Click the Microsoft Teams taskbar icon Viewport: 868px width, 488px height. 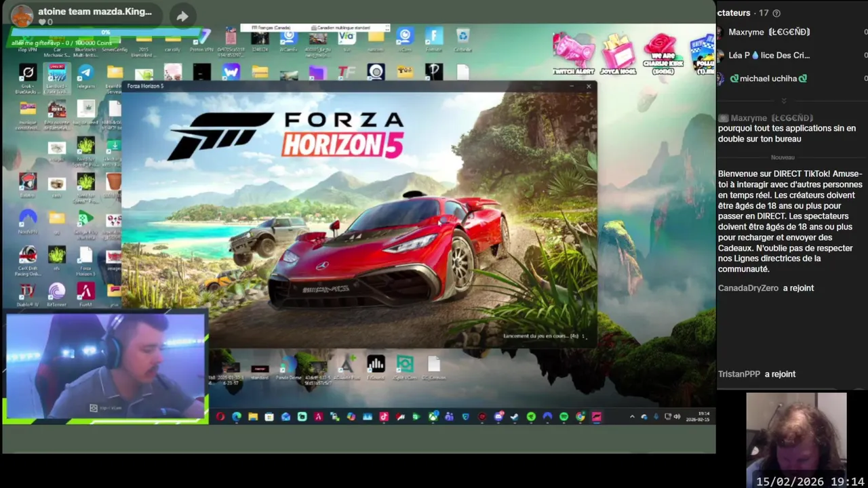click(449, 417)
